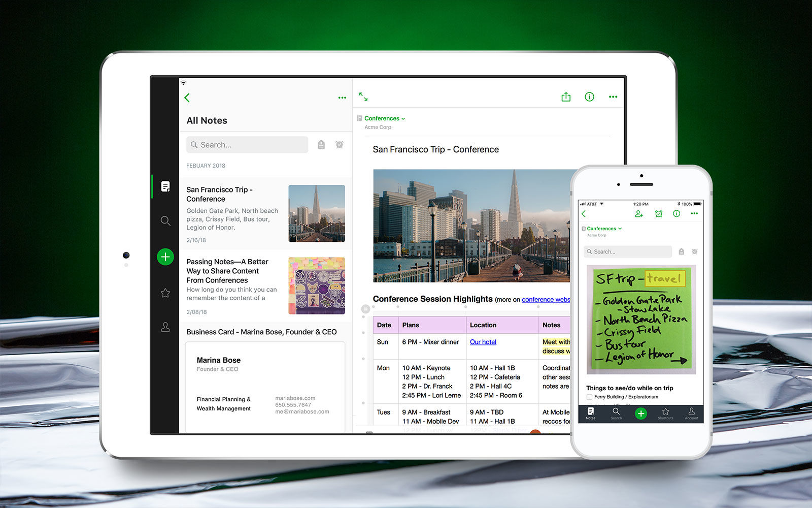Create a new note with the green plus button
Screen dimensions: 812x508
[x=165, y=257]
